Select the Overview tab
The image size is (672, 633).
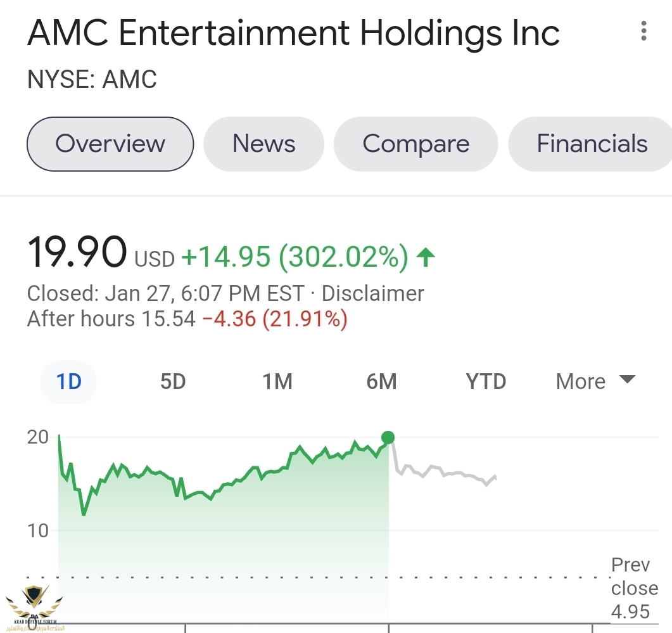pyautogui.click(x=110, y=144)
